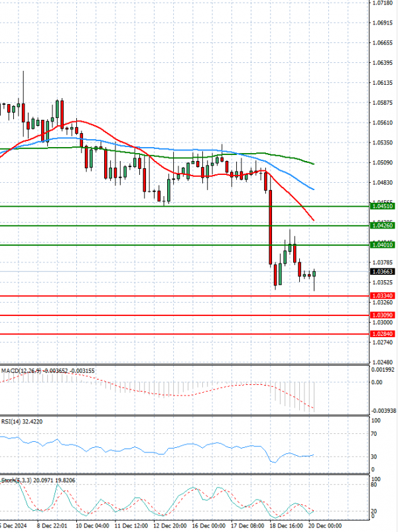
Task: Click the 1.05610 price axis label
Action: coord(383,123)
